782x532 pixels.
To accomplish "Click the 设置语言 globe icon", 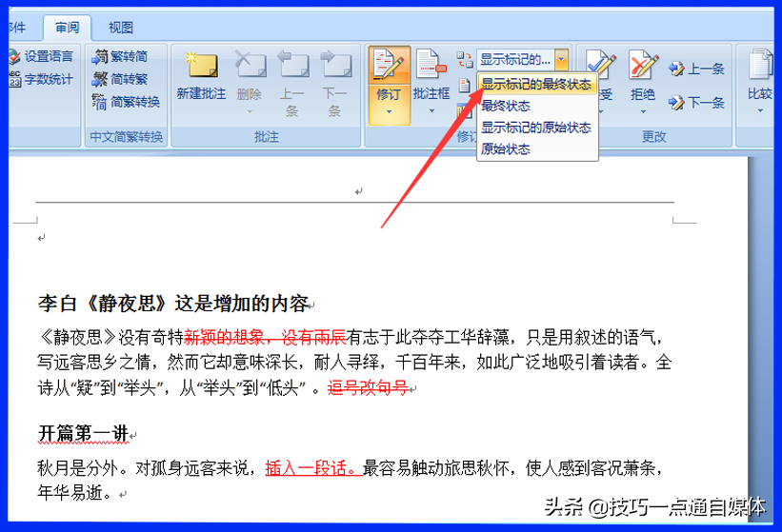I will pyautogui.click(x=14, y=56).
